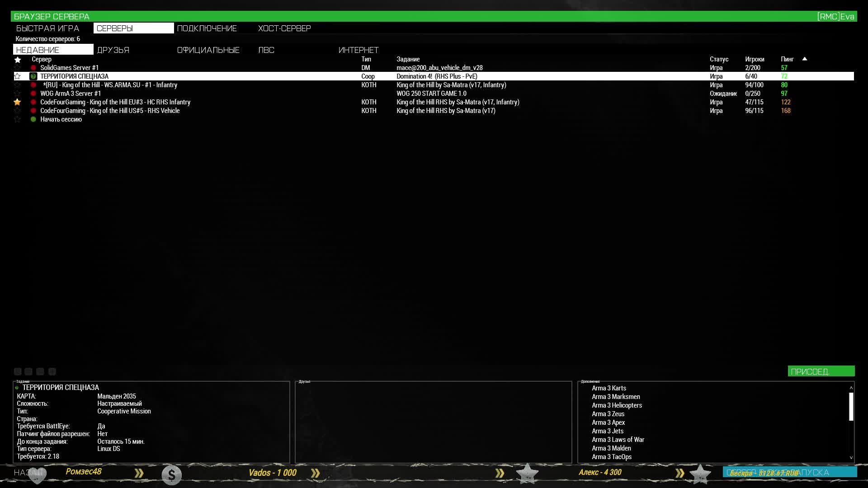Click favorites star column header icon

[18, 60]
